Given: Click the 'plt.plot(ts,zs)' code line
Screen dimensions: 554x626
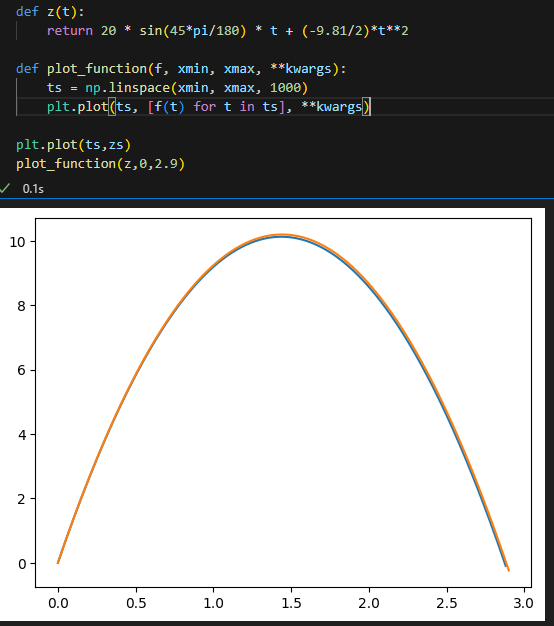Looking at the screenshot, I should point(73,145).
